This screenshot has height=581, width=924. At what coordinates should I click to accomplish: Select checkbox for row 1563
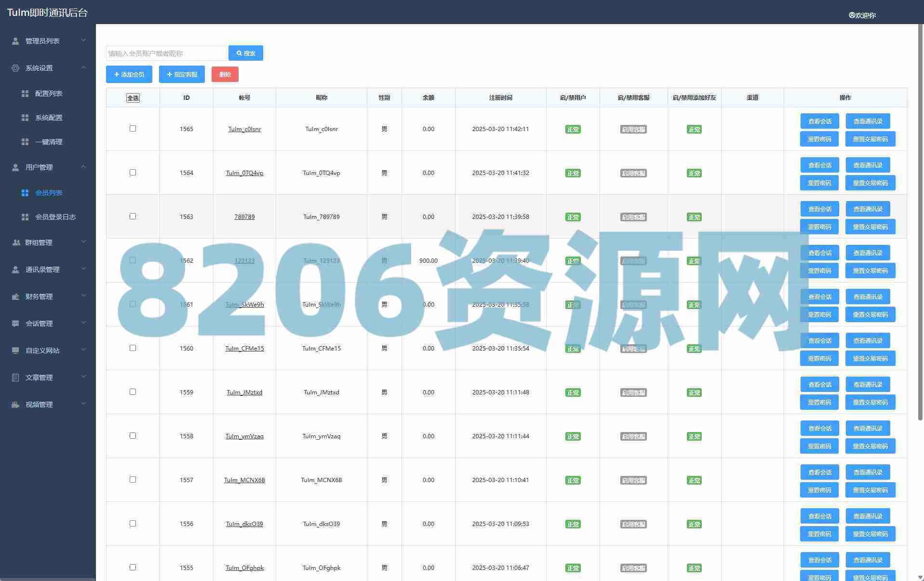click(x=133, y=216)
